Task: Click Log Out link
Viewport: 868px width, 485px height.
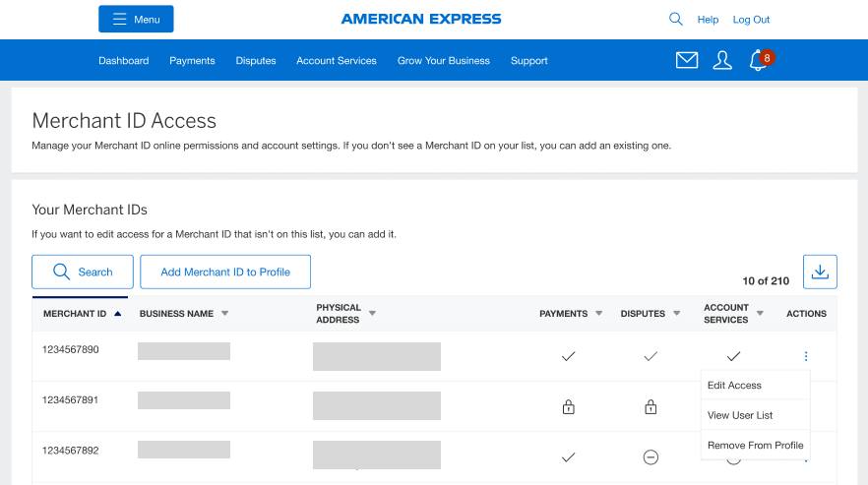Action: click(751, 20)
